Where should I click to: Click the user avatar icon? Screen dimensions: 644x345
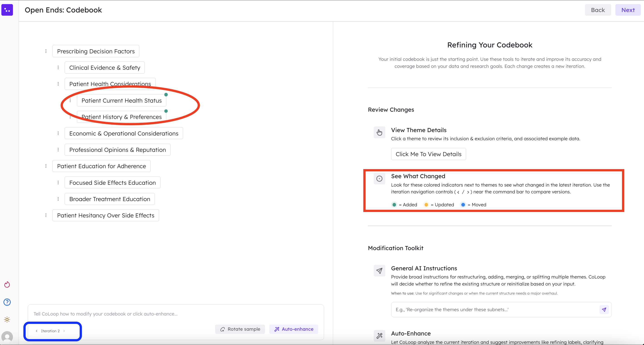click(7, 337)
